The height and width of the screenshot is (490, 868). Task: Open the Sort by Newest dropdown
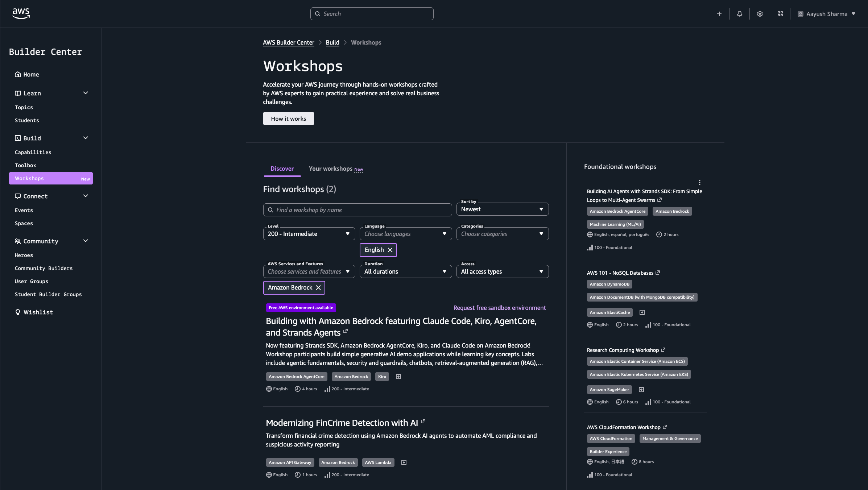click(x=503, y=209)
